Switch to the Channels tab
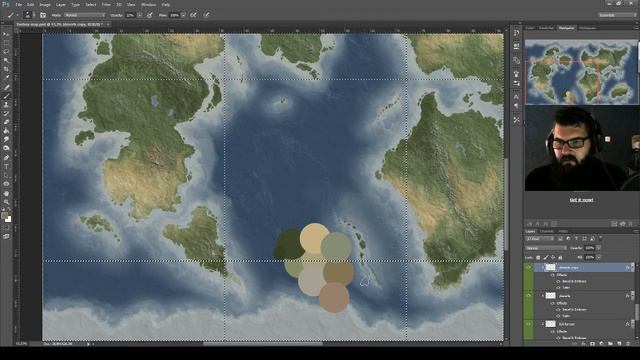Viewport: 640px width, 360px height. click(547, 231)
